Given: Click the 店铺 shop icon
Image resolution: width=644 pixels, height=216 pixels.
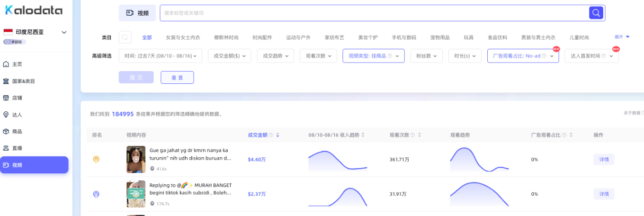Looking at the screenshot, I should coord(6,98).
